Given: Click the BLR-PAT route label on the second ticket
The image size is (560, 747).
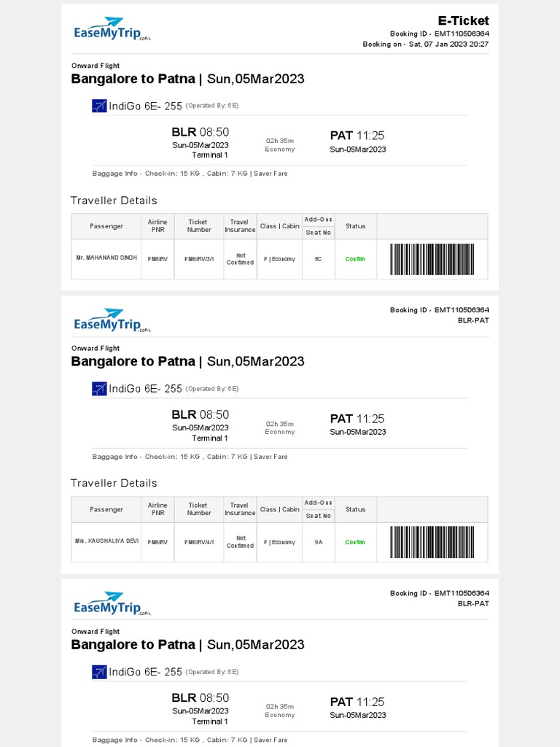Looking at the screenshot, I should [x=473, y=320].
